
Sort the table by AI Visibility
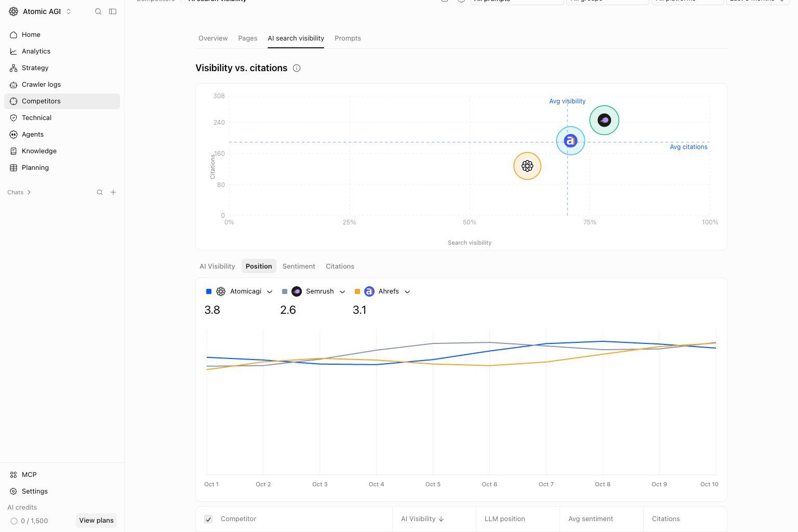[422, 519]
